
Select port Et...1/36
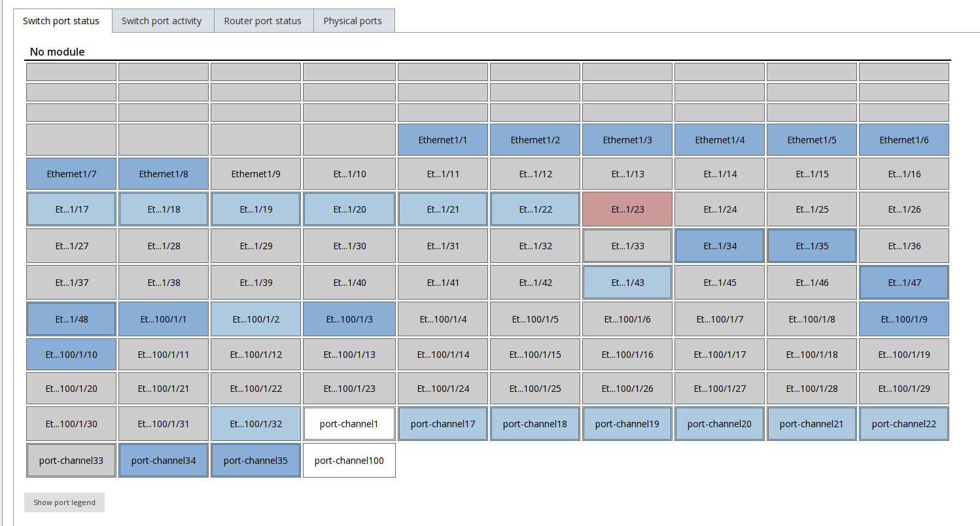(904, 246)
